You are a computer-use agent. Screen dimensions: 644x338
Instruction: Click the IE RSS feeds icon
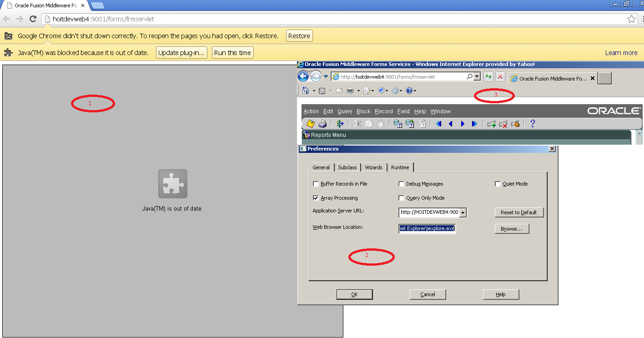pos(322,91)
